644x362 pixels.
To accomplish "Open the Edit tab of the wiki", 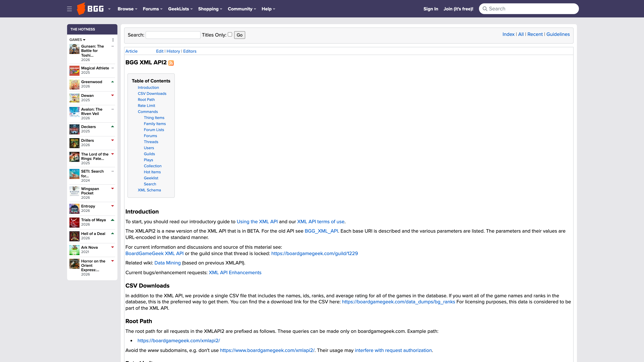I will click(x=160, y=51).
